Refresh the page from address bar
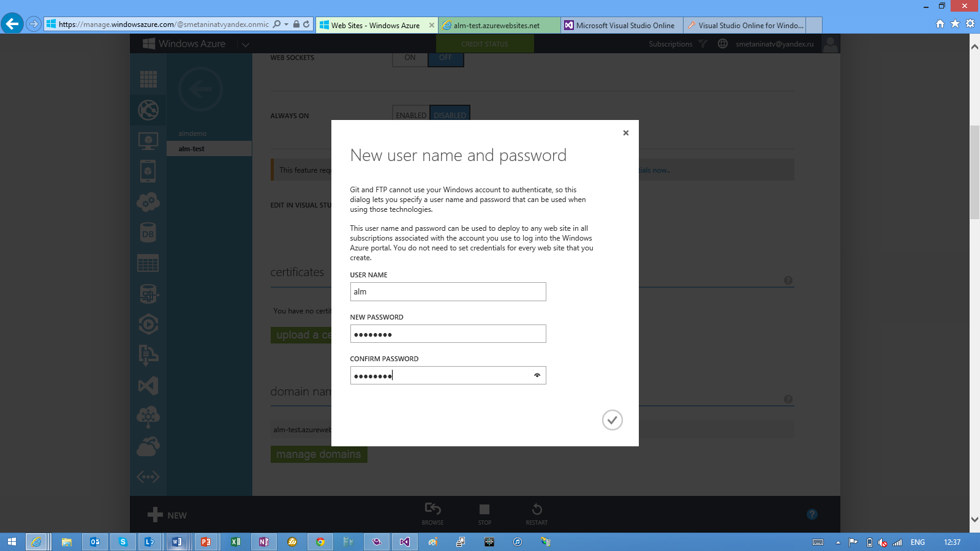This screenshot has width=980, height=551. pyautogui.click(x=306, y=24)
